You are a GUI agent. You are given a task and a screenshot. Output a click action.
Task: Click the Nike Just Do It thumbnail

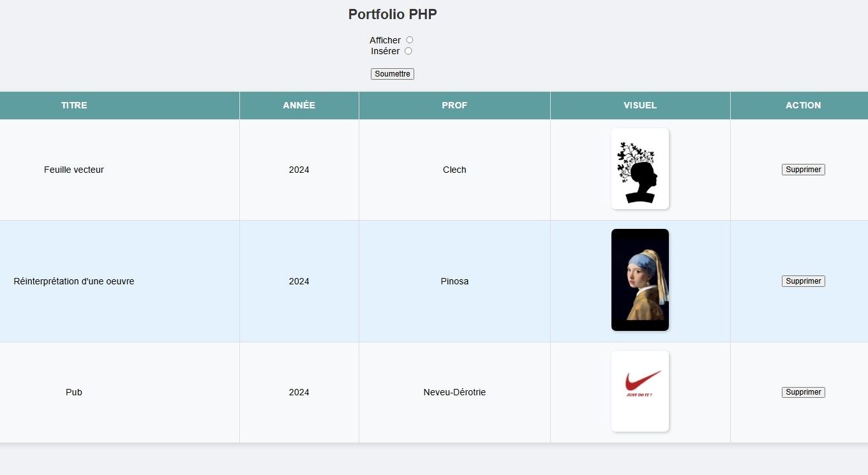tap(640, 391)
